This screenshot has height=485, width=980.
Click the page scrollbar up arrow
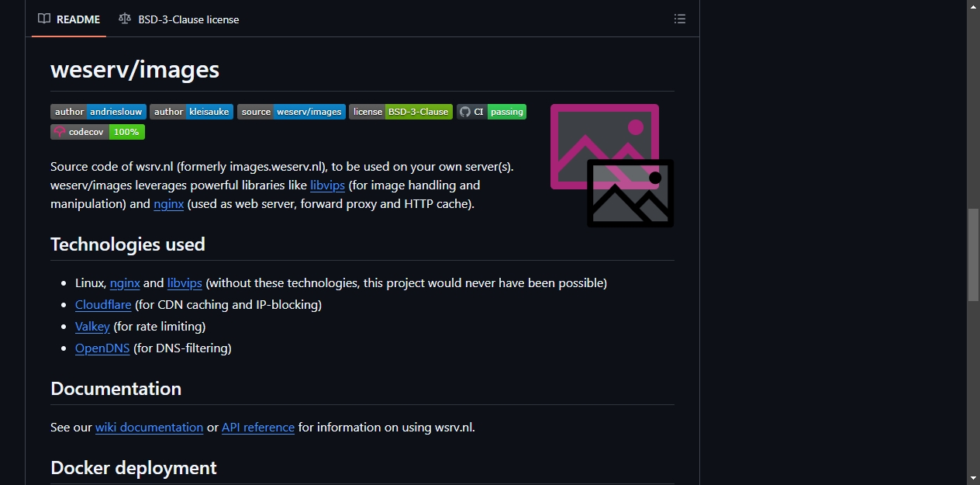[x=973, y=6]
